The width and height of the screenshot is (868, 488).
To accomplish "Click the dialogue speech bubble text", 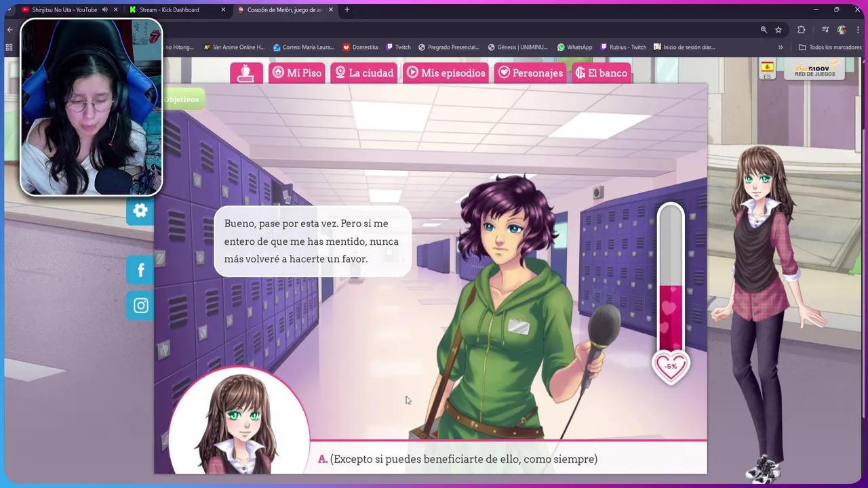I will click(311, 241).
